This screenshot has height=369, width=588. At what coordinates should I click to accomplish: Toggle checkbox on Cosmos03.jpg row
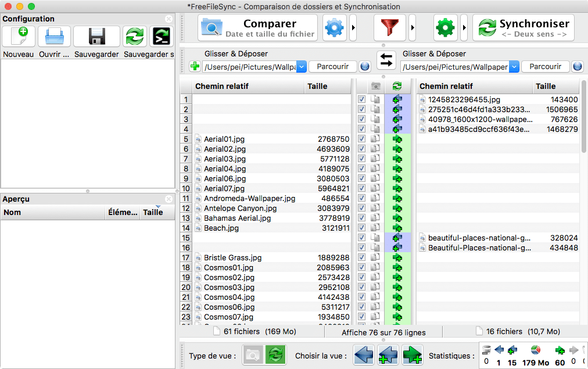(361, 287)
